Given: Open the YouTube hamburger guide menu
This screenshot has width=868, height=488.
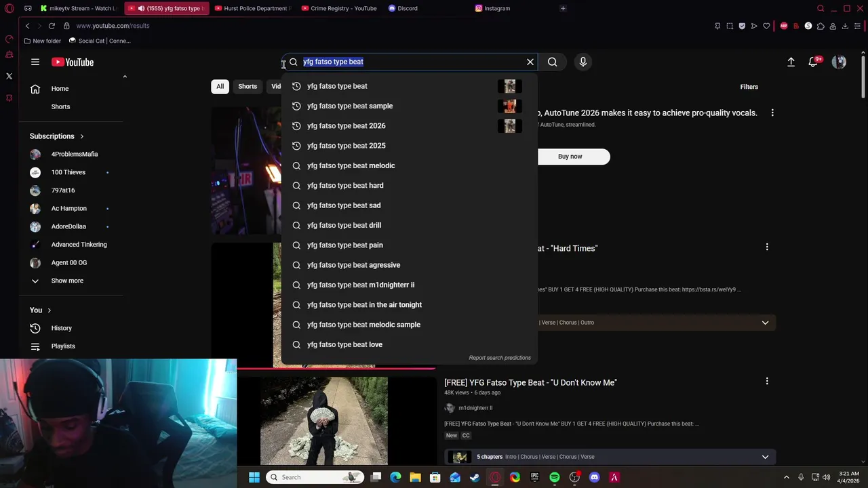Looking at the screenshot, I should [x=35, y=62].
